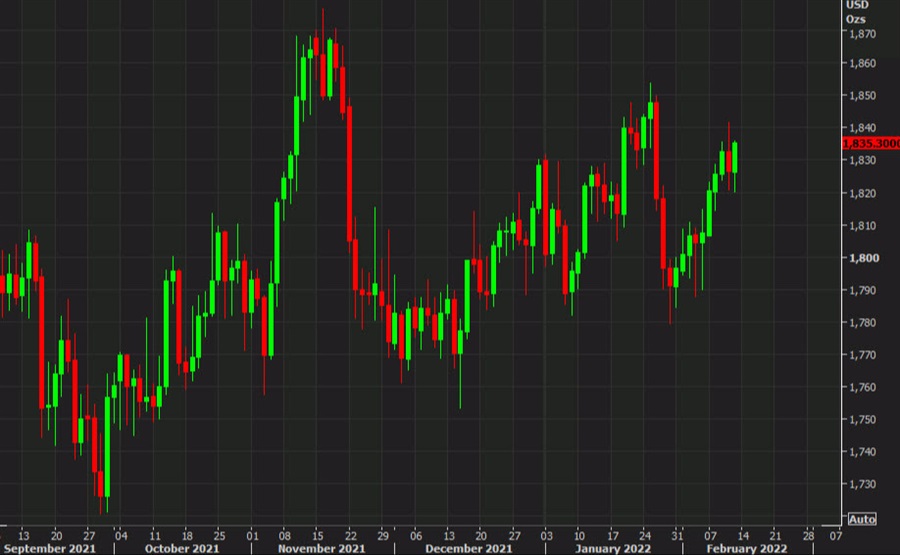Click the Auto scale button
This screenshot has width=900, height=555.
[x=862, y=519]
